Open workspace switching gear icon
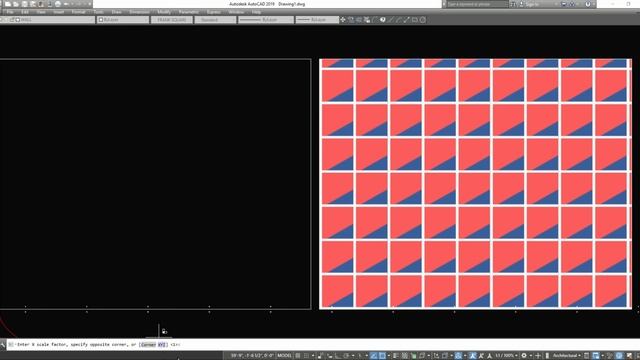The image size is (640, 360). click(524, 356)
